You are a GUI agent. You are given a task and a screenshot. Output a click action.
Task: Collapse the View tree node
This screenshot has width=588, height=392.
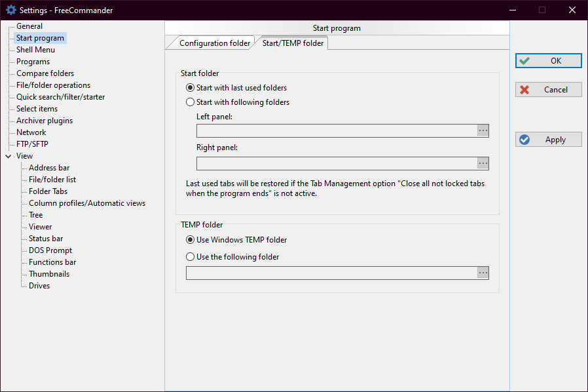coord(8,156)
